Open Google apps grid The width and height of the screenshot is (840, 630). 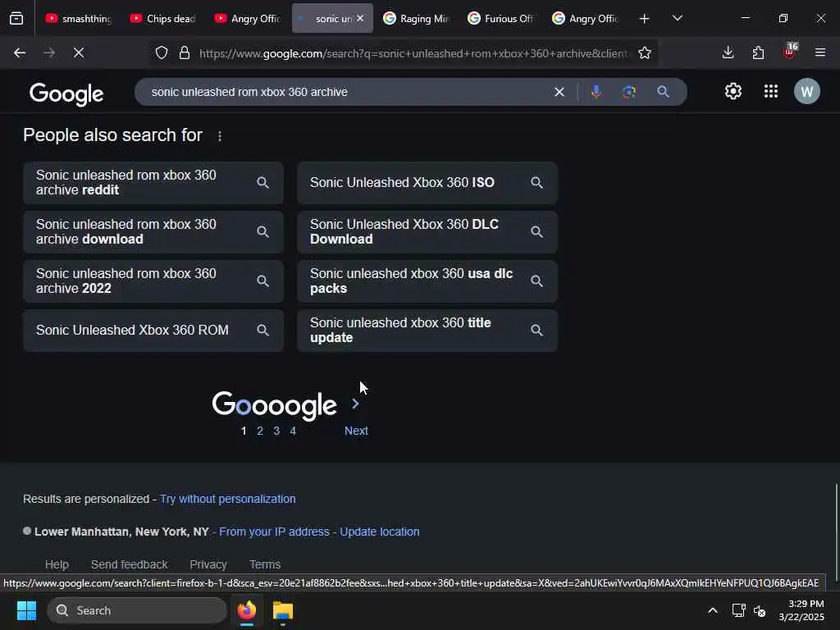tap(770, 92)
